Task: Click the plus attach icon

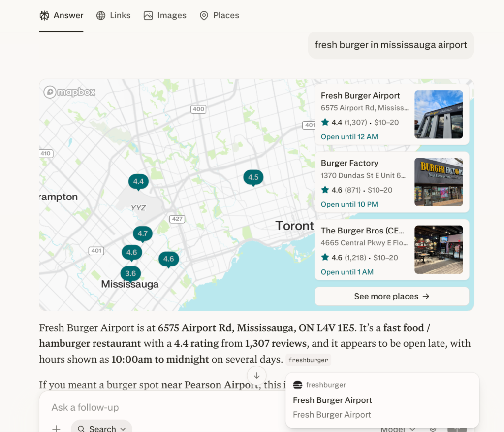Action: coord(56,429)
